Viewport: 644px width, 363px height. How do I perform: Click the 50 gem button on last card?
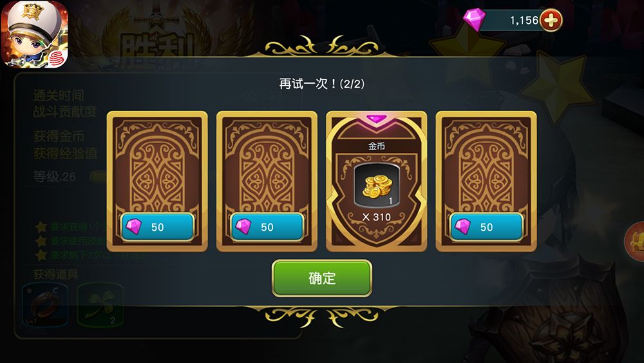coord(486,227)
